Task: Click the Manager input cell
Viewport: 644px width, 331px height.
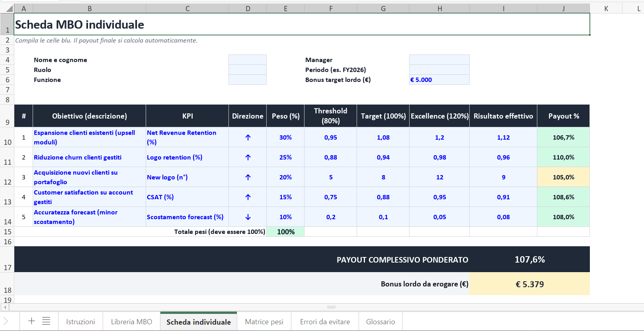Action: pyautogui.click(x=439, y=60)
